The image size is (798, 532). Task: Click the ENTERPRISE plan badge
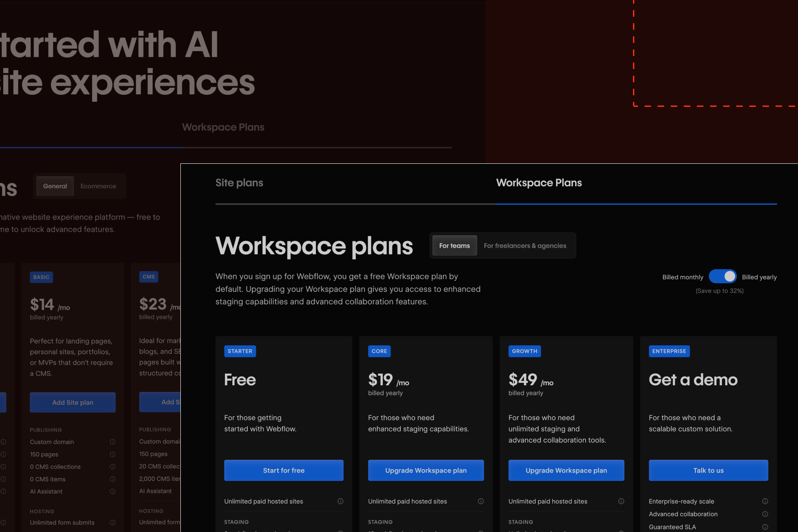click(x=669, y=351)
